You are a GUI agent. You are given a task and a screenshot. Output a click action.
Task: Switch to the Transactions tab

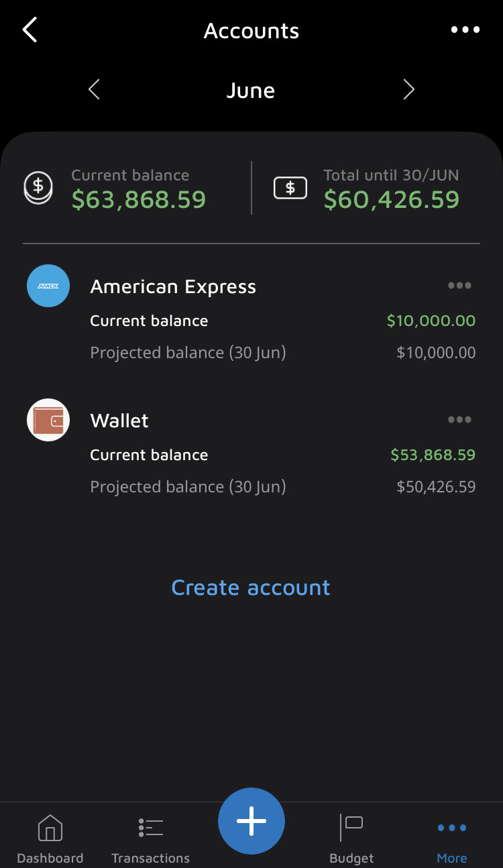tap(151, 838)
